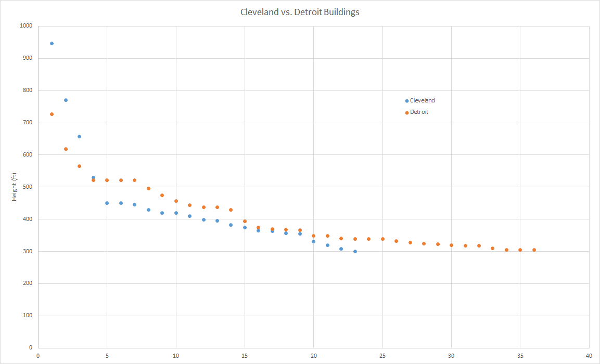Image resolution: width=600 pixels, height=364 pixels.
Task: Select the 600 label on the height axis
Action: pyautogui.click(x=28, y=155)
